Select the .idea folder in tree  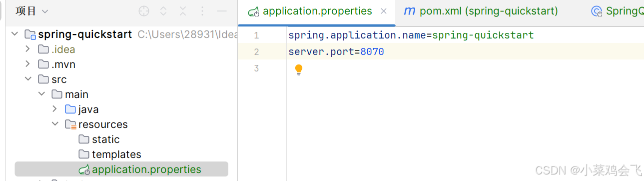(63, 49)
